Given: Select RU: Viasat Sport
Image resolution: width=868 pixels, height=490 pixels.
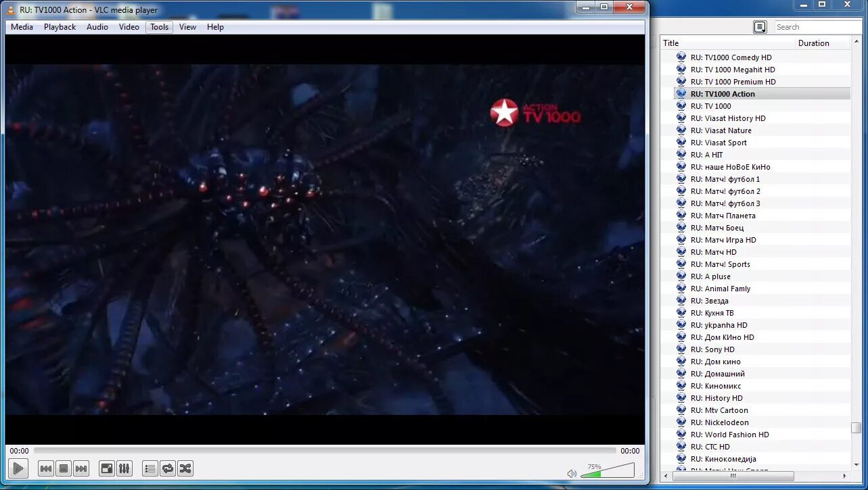Looking at the screenshot, I should pyautogui.click(x=718, y=143).
